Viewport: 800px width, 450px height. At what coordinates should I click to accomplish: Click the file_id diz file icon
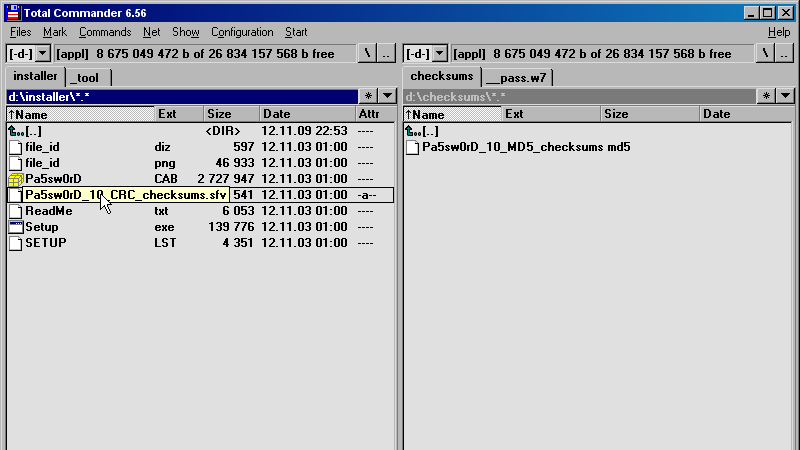[16, 147]
